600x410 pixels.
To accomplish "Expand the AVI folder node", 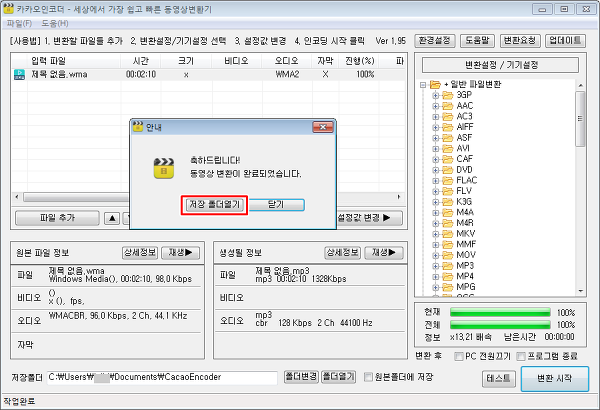I will (x=435, y=149).
